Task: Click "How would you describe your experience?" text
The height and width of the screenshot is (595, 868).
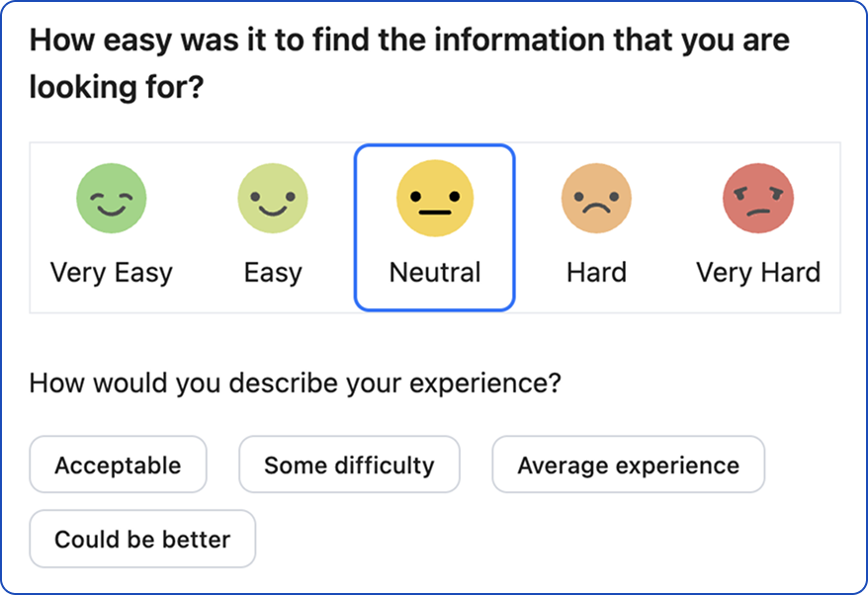Action: 295,382
